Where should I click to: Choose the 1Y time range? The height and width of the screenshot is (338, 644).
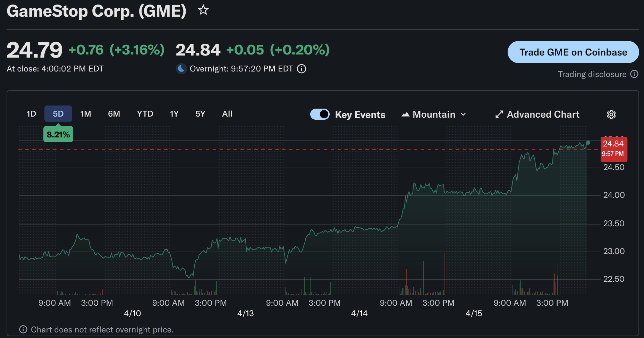[x=174, y=114]
